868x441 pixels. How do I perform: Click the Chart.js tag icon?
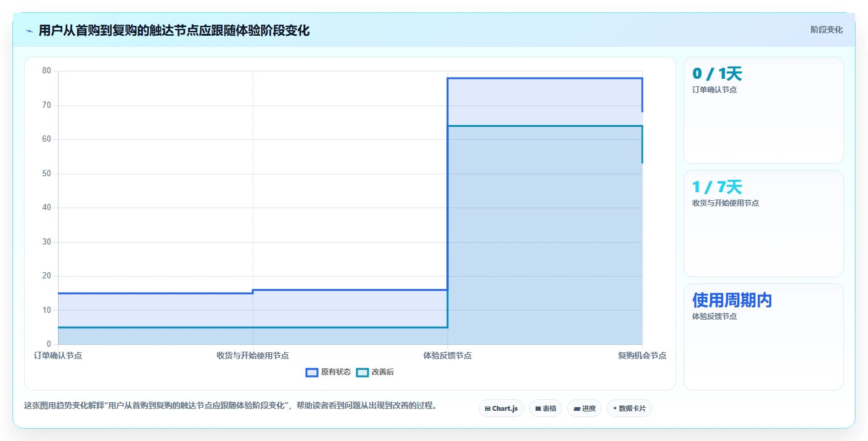click(488, 408)
